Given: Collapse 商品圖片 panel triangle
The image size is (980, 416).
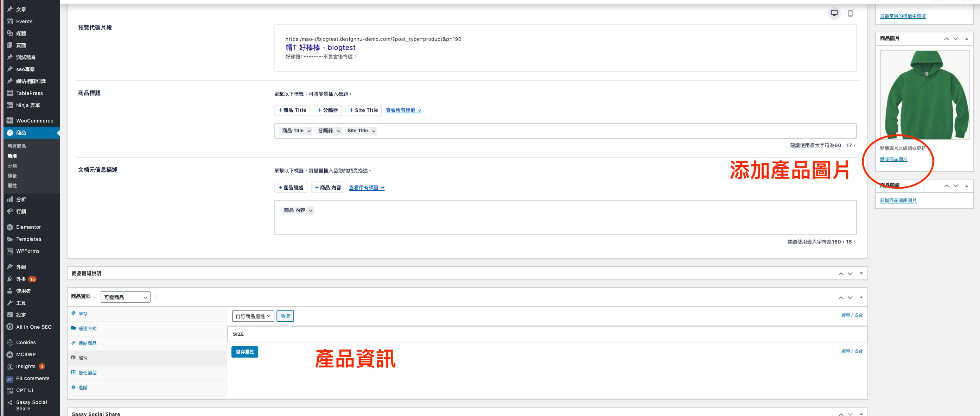Looking at the screenshot, I should click(966, 39).
